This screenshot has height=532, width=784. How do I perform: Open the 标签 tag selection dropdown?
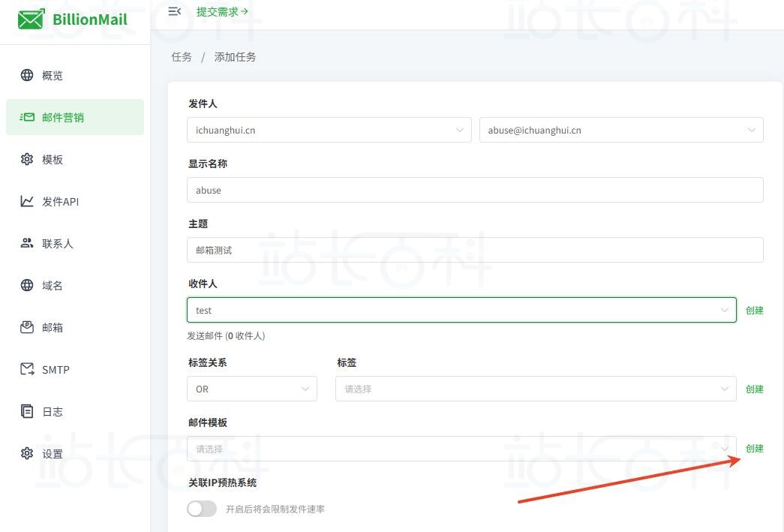(x=536, y=389)
